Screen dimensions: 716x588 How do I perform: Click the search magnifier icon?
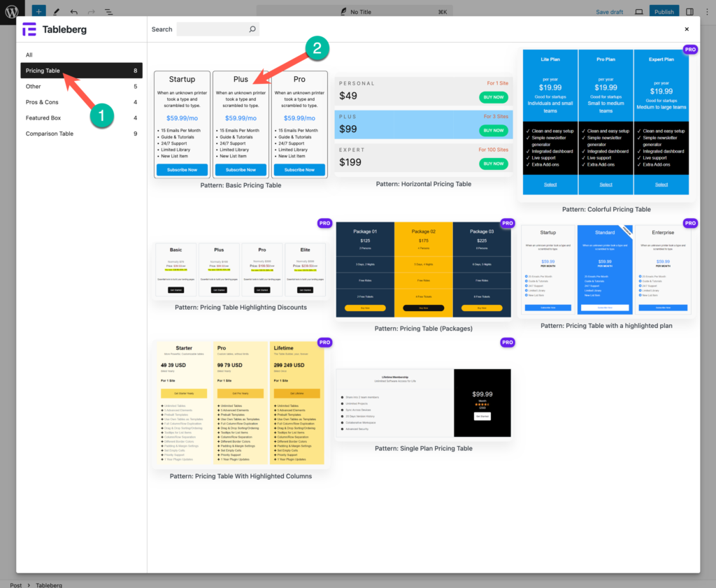pos(252,29)
